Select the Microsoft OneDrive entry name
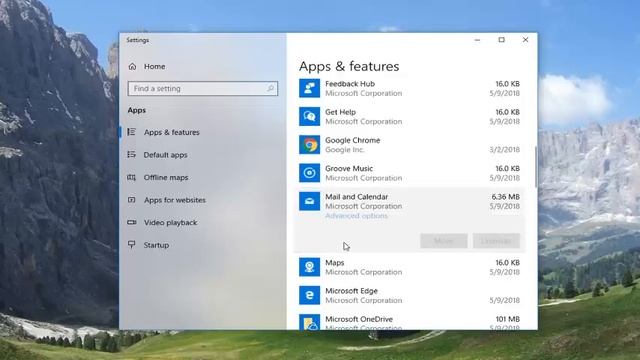 coord(359,319)
